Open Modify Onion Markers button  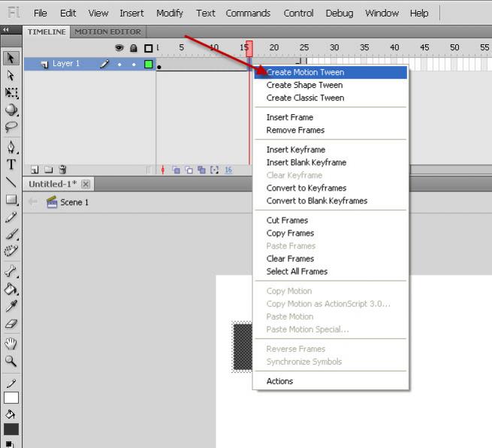[x=214, y=170]
